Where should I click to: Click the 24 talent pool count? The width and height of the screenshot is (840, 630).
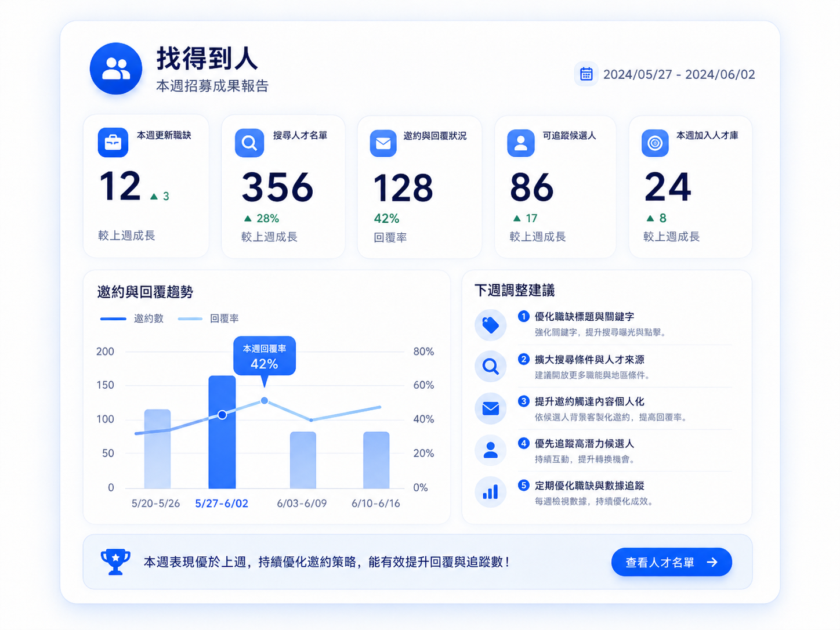pos(668,187)
